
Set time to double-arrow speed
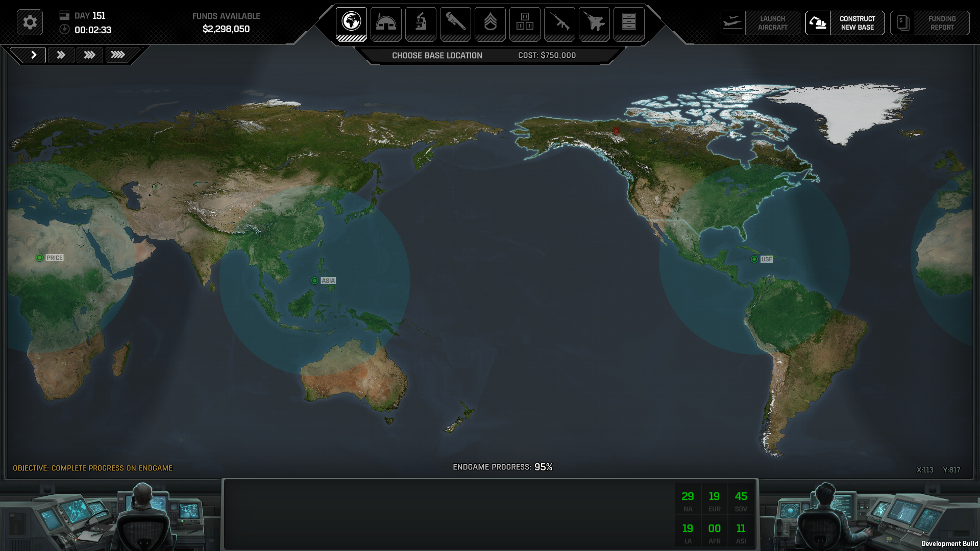pos(61,55)
